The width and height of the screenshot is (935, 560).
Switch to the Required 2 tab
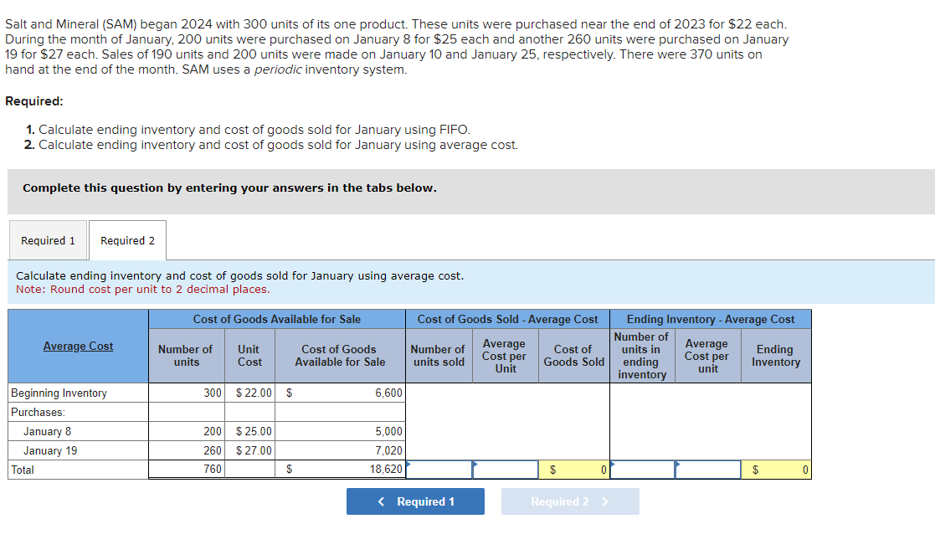pos(126,240)
